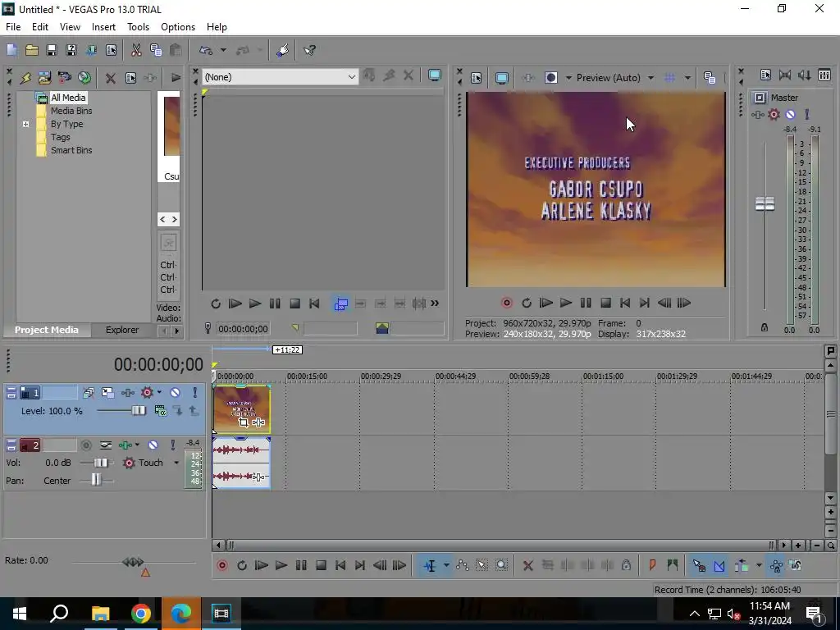
Task: Open Microsoft Edge from the taskbar
Action: [181, 614]
